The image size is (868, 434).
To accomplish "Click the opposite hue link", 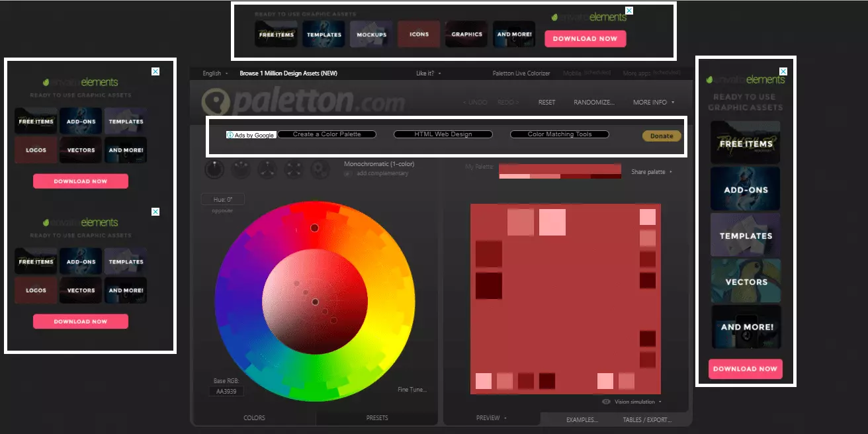I will coord(222,210).
